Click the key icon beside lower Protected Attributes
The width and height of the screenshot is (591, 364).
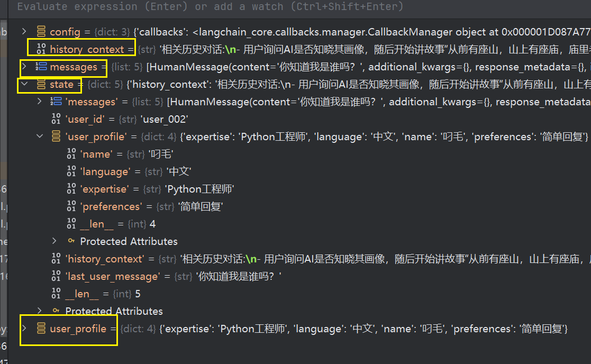pos(56,311)
